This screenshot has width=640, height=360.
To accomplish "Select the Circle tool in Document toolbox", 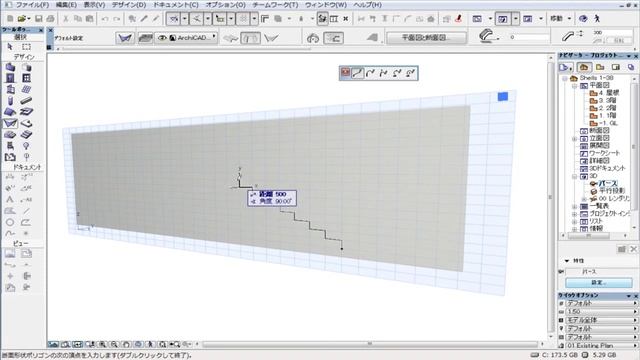I will tap(10, 222).
